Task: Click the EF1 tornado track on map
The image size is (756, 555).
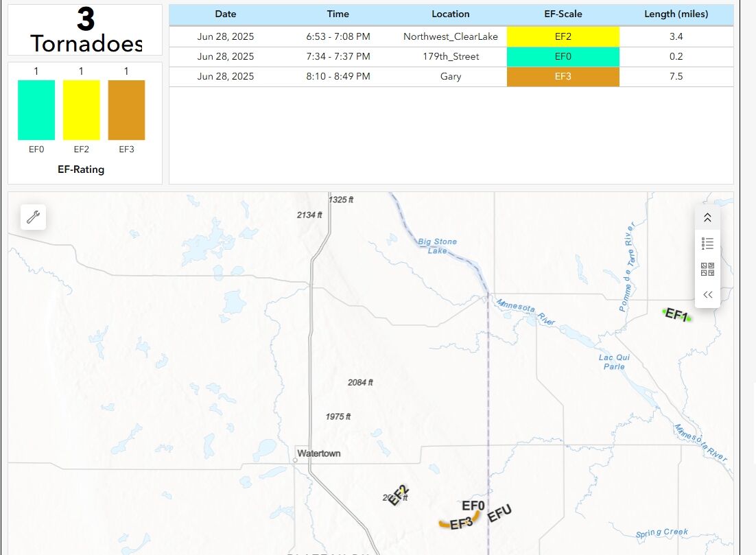Action: 676,315
